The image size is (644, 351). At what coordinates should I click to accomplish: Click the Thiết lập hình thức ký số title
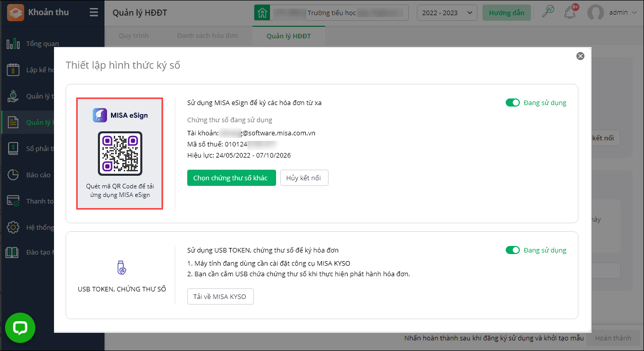[x=123, y=65]
